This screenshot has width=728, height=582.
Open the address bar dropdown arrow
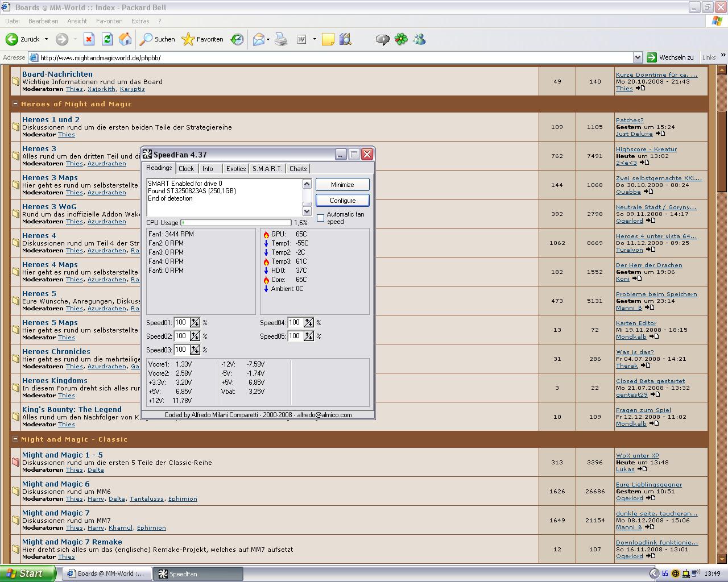click(x=638, y=57)
